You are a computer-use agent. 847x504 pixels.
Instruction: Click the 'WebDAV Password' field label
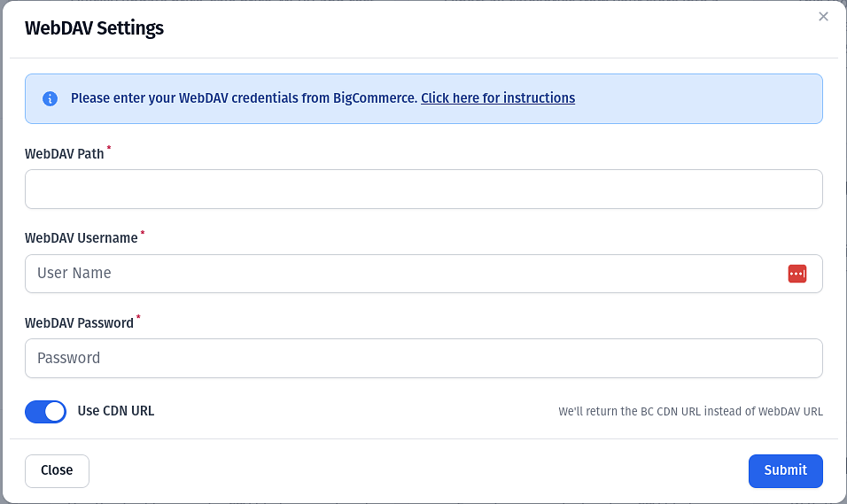tap(79, 323)
